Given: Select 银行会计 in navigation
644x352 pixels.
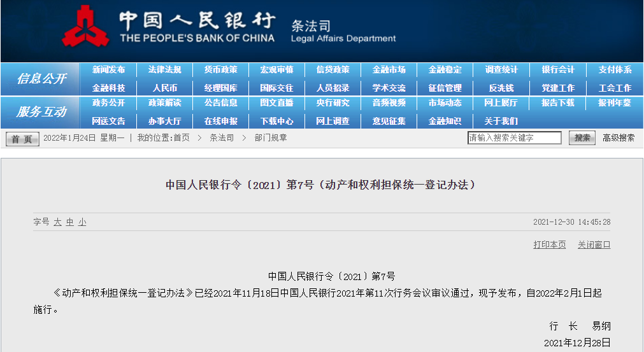Looking at the screenshot, I should [x=558, y=70].
